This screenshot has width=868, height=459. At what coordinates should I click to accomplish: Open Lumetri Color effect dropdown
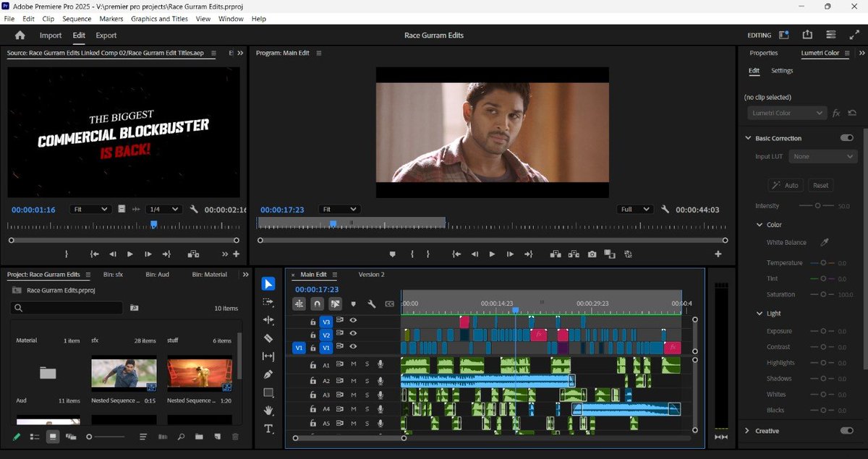pos(787,113)
